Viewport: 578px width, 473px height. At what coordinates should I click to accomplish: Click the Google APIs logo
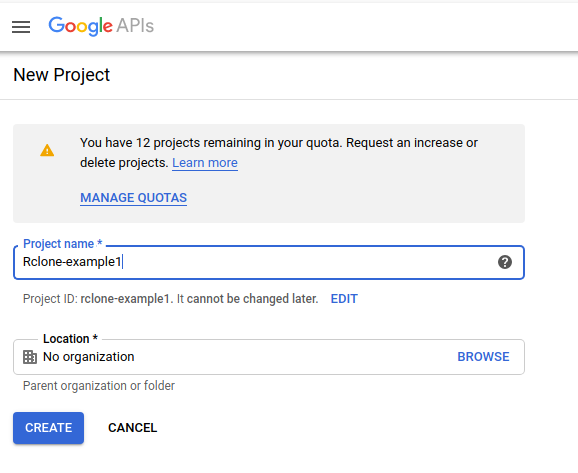pos(101,26)
